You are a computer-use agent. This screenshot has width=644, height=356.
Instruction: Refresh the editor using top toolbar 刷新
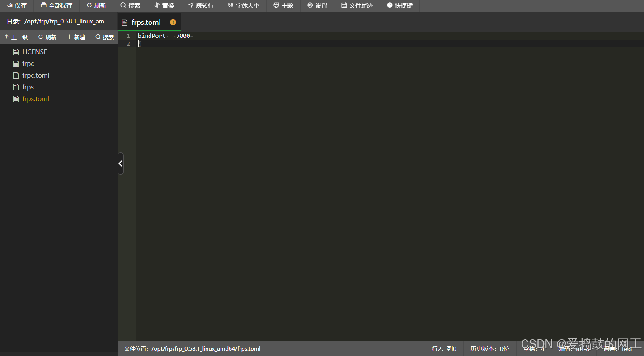click(x=96, y=5)
